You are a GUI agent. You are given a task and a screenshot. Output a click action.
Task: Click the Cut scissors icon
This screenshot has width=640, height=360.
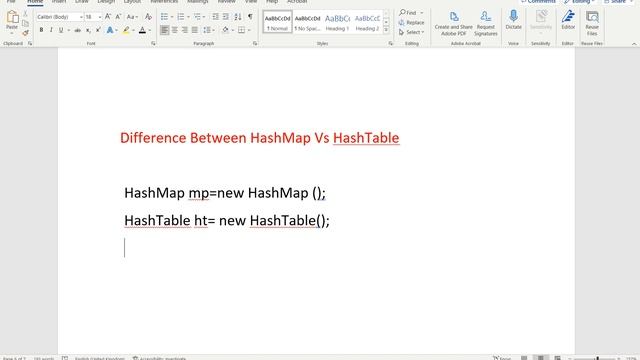[25, 14]
